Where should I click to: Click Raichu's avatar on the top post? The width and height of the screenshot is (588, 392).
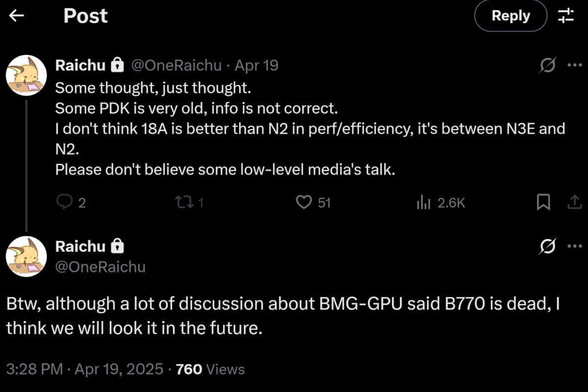tap(27, 74)
